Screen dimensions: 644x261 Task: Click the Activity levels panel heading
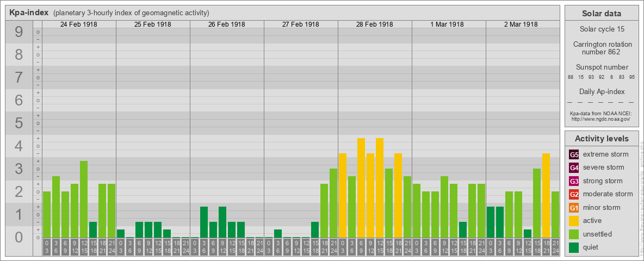[x=602, y=139]
